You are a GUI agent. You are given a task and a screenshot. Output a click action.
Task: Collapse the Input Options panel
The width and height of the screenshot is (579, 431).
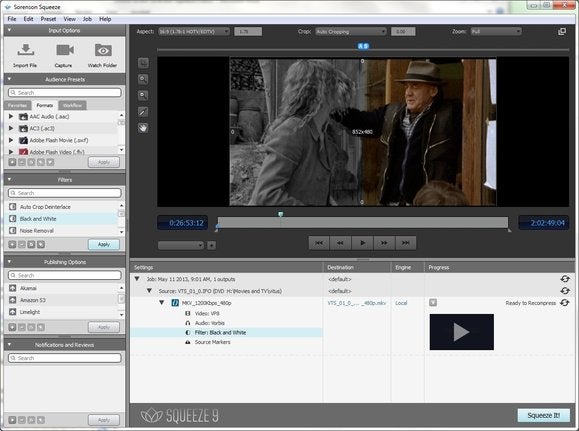tap(9, 30)
